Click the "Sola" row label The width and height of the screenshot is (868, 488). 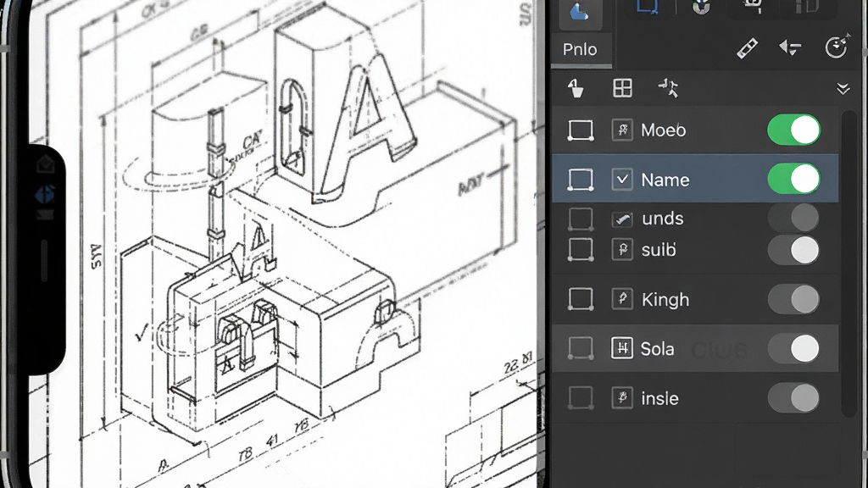click(657, 349)
